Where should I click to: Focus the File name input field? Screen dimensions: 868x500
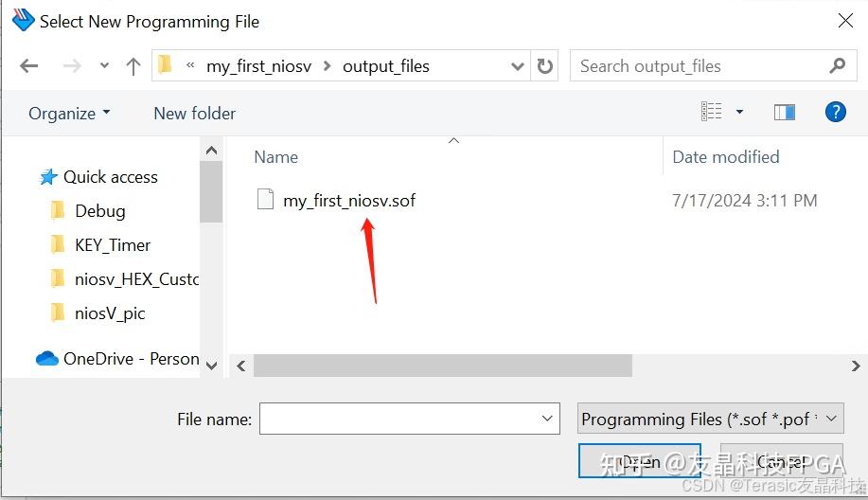410,419
